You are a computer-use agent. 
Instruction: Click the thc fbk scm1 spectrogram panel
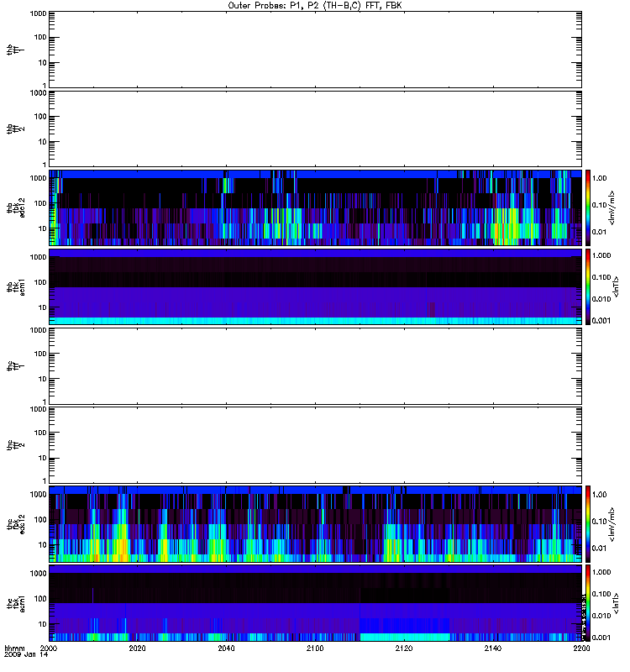pos(315,603)
